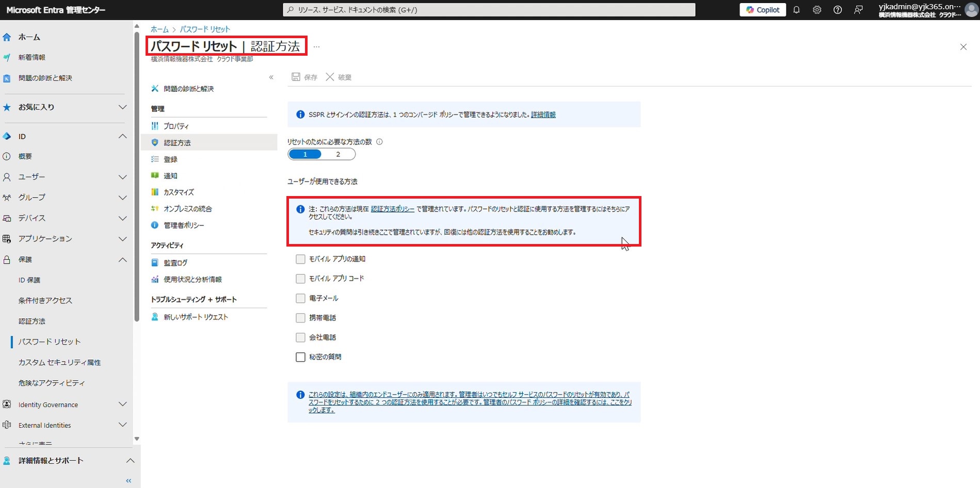The height and width of the screenshot is (488, 980).
Task: Click the Copilot button
Action: click(762, 10)
